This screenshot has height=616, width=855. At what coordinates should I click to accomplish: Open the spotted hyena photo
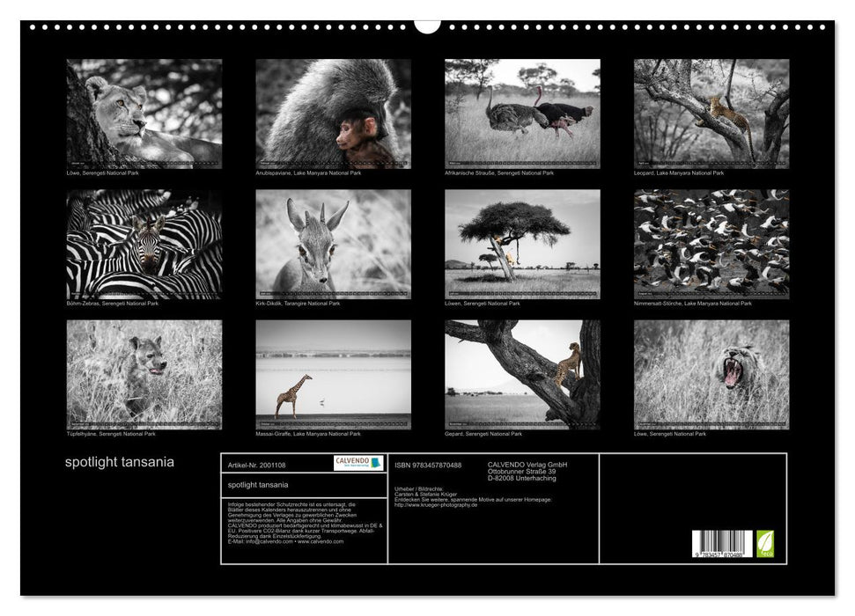point(144,374)
